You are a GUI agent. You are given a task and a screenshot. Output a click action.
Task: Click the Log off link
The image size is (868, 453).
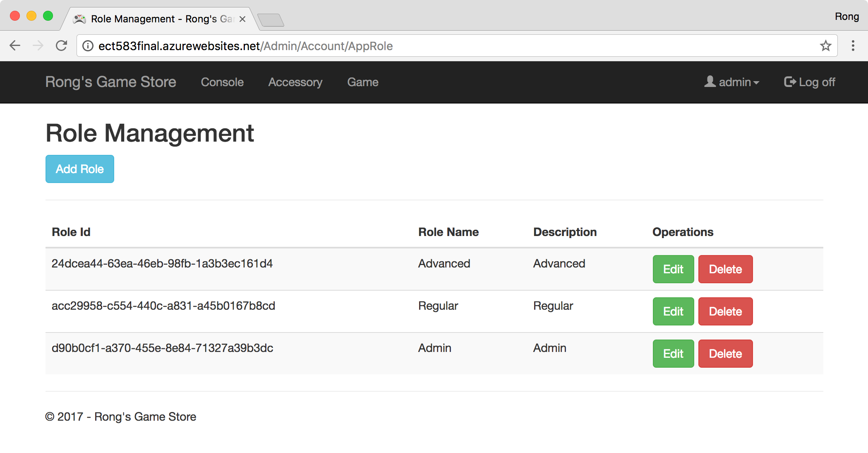tap(810, 82)
